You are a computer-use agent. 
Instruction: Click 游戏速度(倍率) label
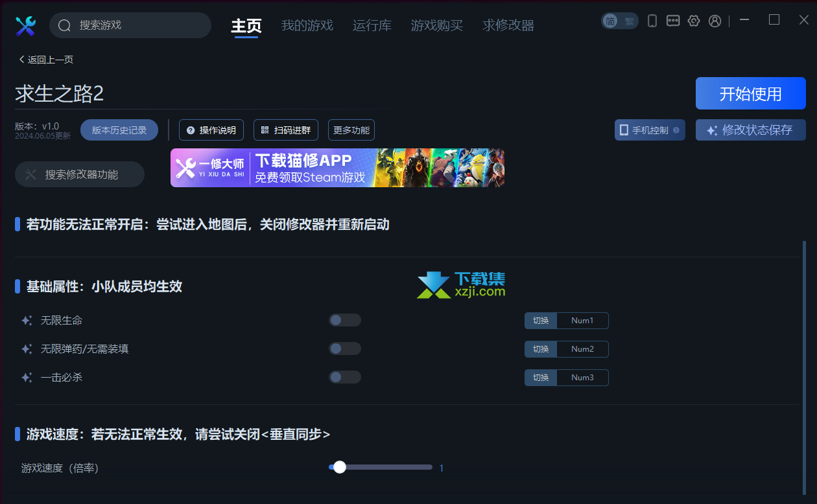pos(60,468)
